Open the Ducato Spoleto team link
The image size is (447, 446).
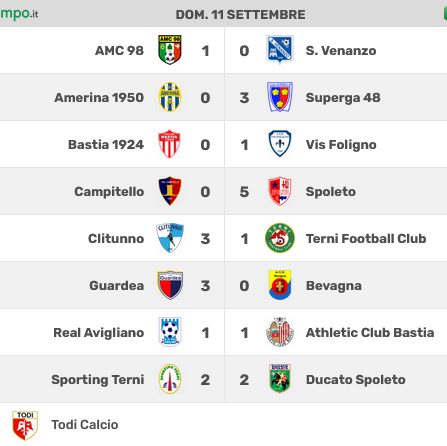click(356, 379)
